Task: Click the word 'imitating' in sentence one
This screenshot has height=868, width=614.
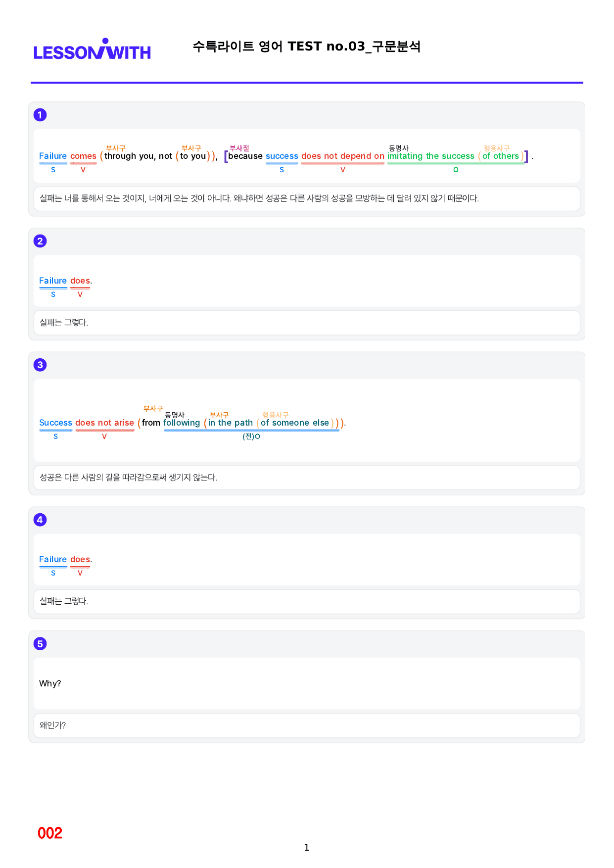Action: point(405,156)
